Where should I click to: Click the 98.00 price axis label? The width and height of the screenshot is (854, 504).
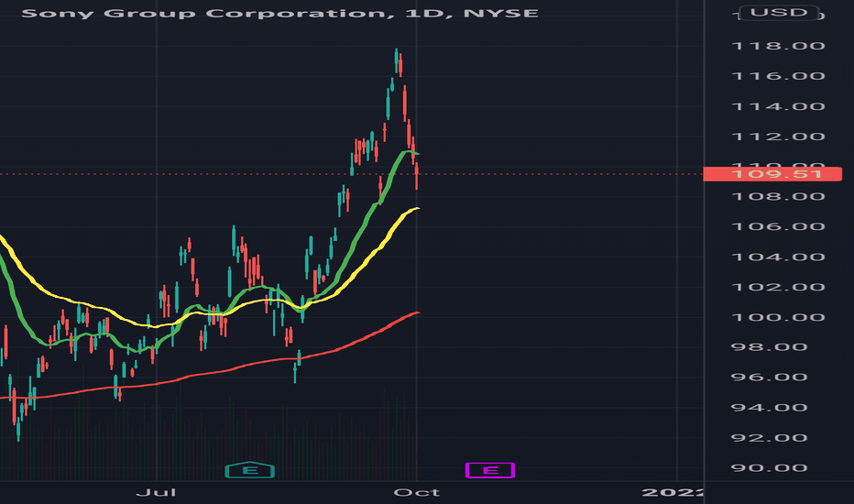[x=769, y=347]
